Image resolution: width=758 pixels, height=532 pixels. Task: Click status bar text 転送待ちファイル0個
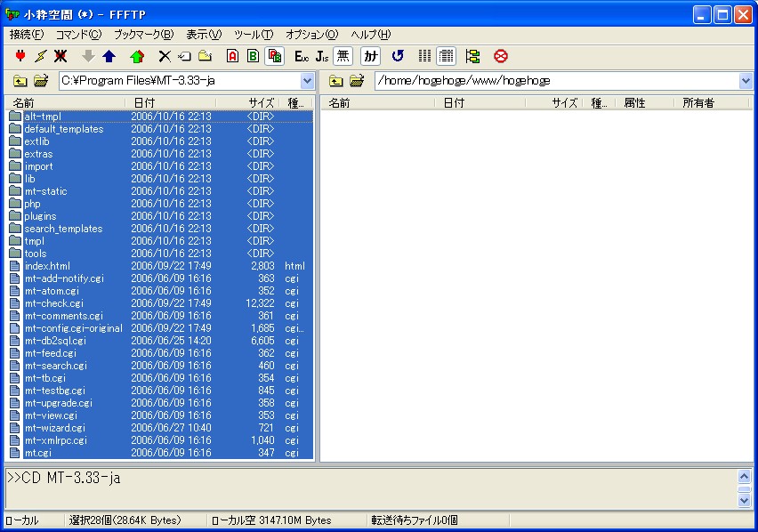point(415,520)
